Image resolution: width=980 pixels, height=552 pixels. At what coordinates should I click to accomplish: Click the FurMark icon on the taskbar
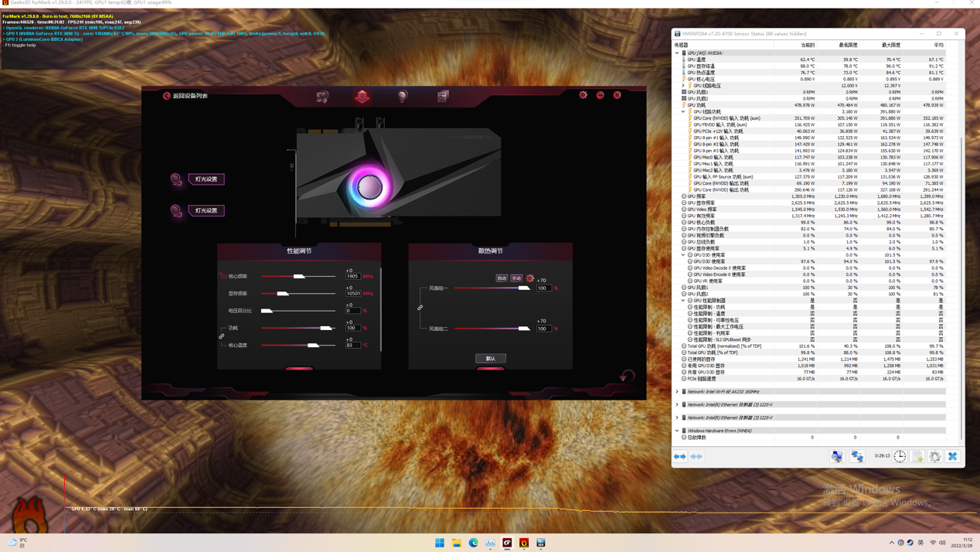coord(524,543)
